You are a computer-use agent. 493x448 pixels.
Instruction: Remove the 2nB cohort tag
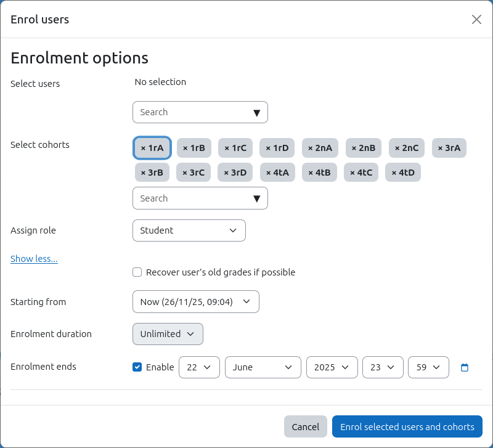point(363,148)
